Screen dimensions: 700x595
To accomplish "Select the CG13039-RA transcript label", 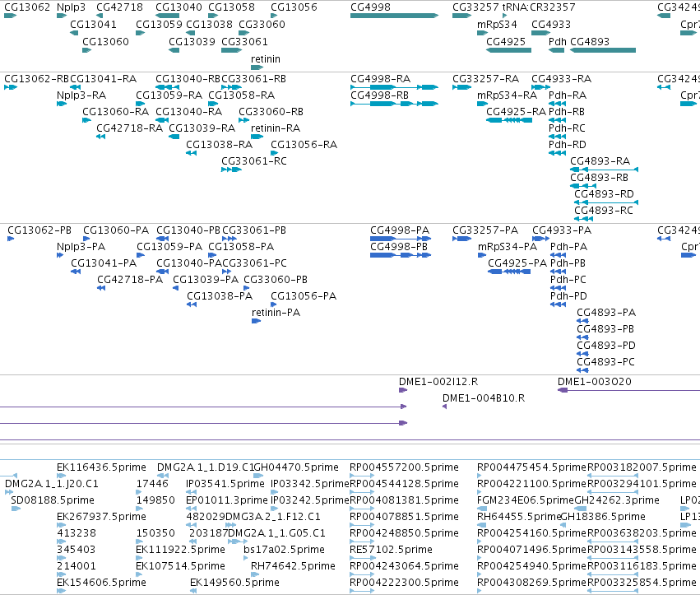I will [x=202, y=128].
